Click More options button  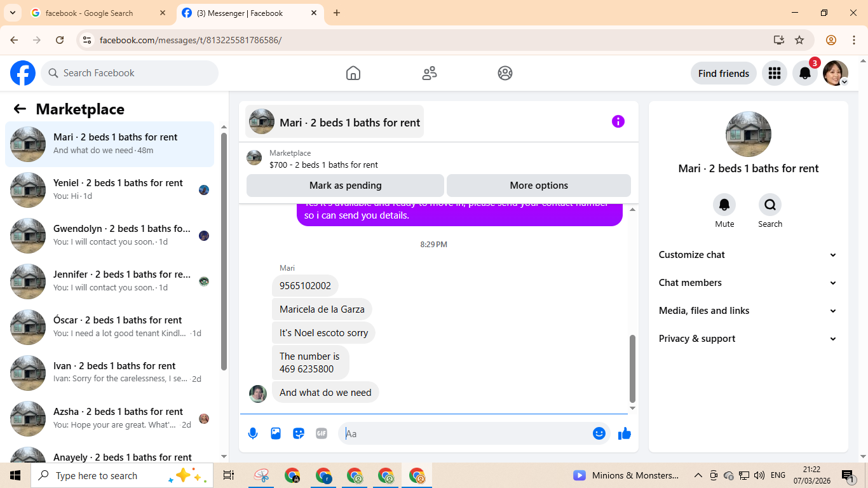click(x=539, y=186)
